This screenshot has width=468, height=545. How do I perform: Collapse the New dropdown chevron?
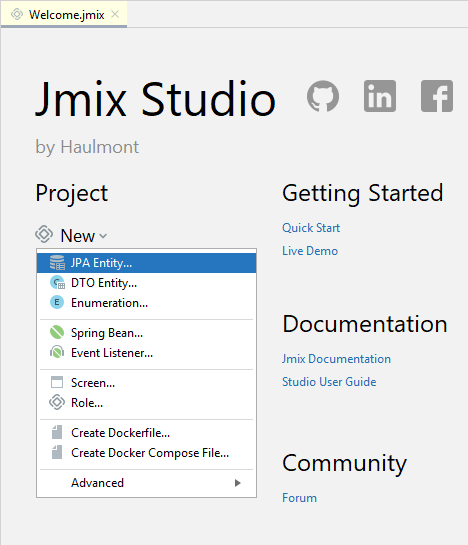pyautogui.click(x=103, y=236)
